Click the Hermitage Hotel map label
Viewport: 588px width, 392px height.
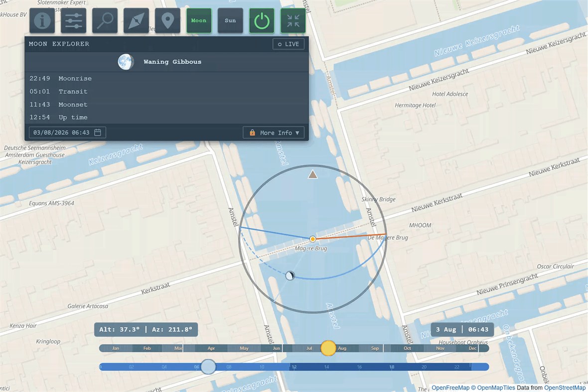[x=415, y=105]
